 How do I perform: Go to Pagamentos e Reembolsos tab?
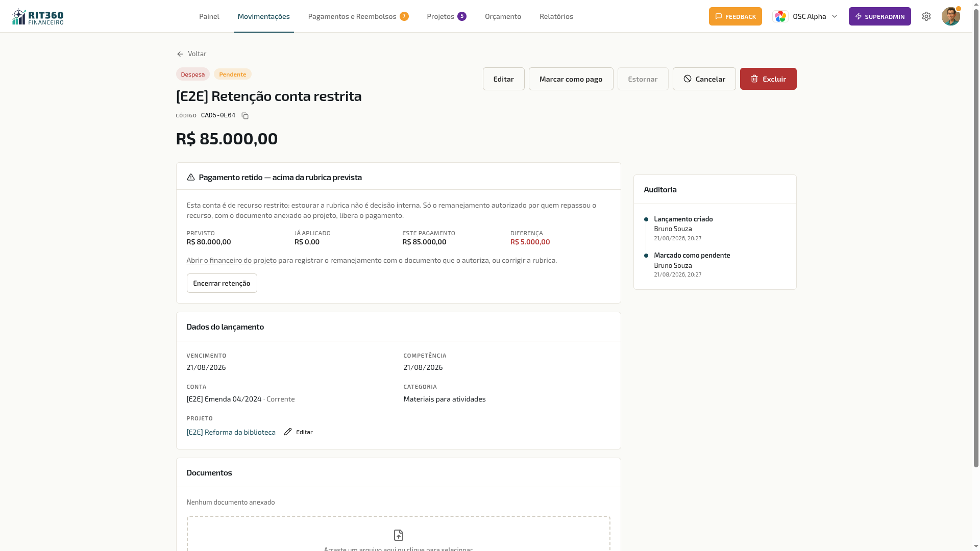[358, 16]
